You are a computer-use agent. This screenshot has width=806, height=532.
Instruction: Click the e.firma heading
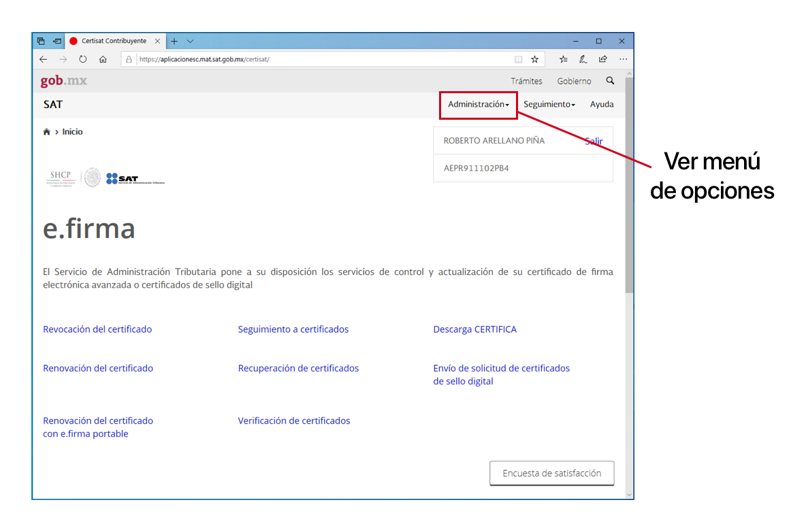(x=89, y=229)
